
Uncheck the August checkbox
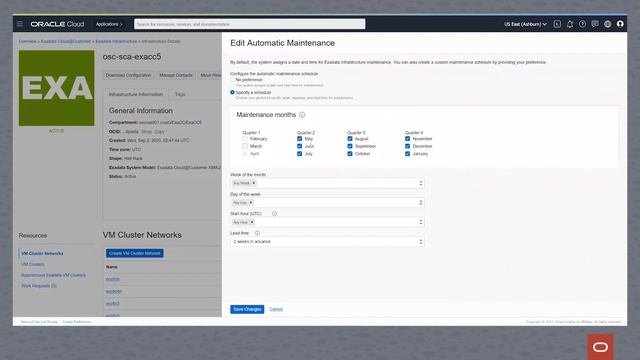pos(350,139)
